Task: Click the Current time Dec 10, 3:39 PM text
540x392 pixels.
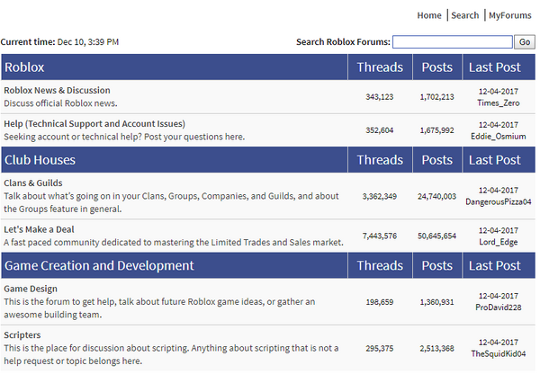Action: (x=59, y=42)
